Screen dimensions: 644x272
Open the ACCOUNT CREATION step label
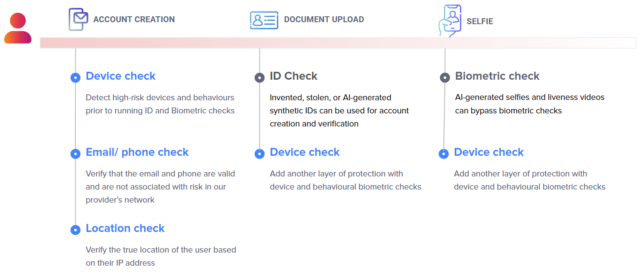pyautogui.click(x=134, y=19)
